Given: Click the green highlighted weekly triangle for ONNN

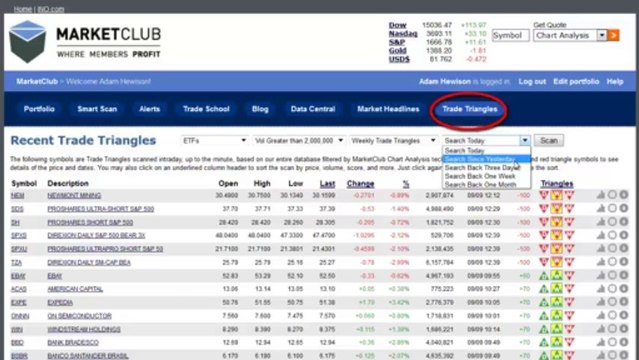Looking at the screenshot, I should pos(556,316).
